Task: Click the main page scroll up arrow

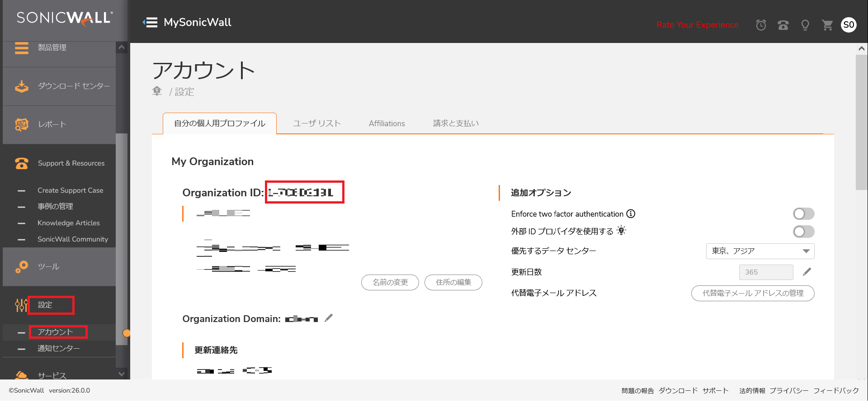Action: (x=861, y=48)
